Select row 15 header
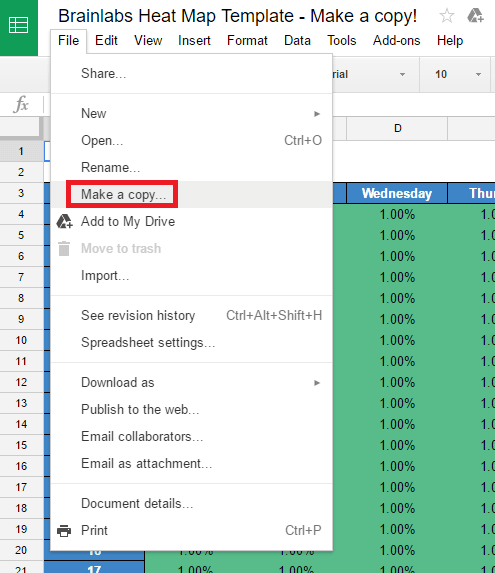495x573 pixels. (x=21, y=445)
